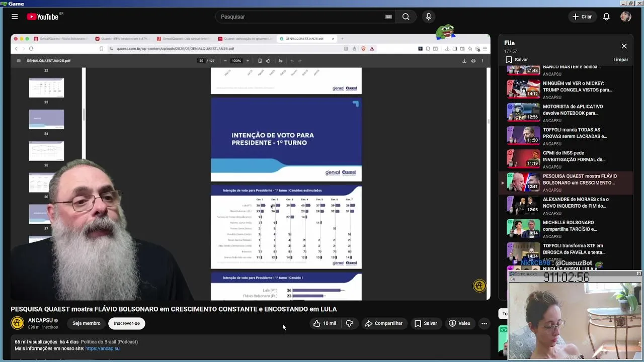The height and width of the screenshot is (362, 644).
Task: Toggle the PDF sidebar in the video
Action: (19, 61)
